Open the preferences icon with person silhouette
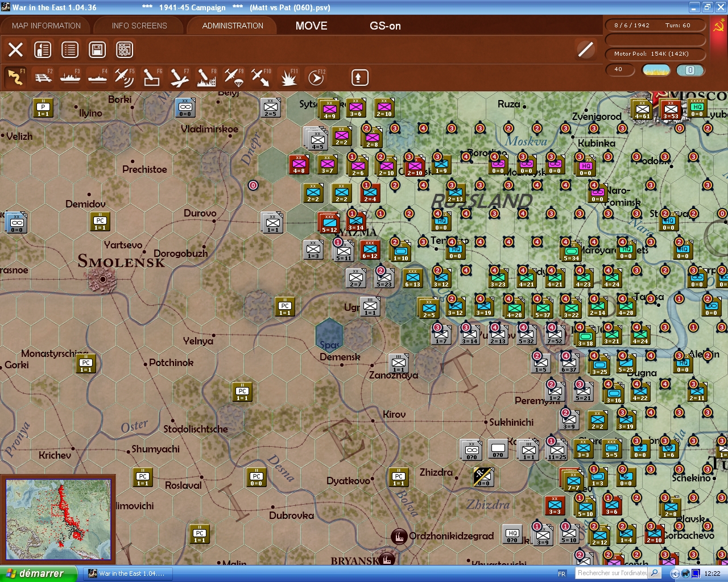The width and height of the screenshot is (728, 582). [x=43, y=49]
